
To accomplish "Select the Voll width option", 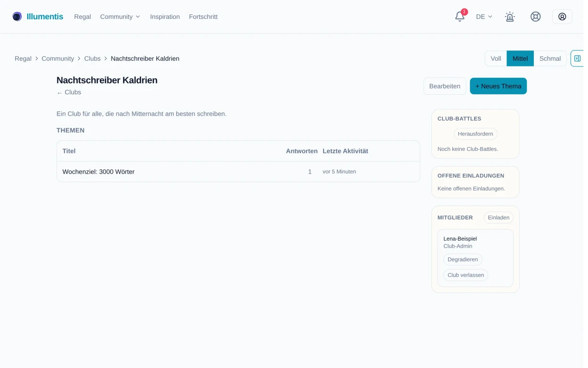I will click(x=496, y=59).
